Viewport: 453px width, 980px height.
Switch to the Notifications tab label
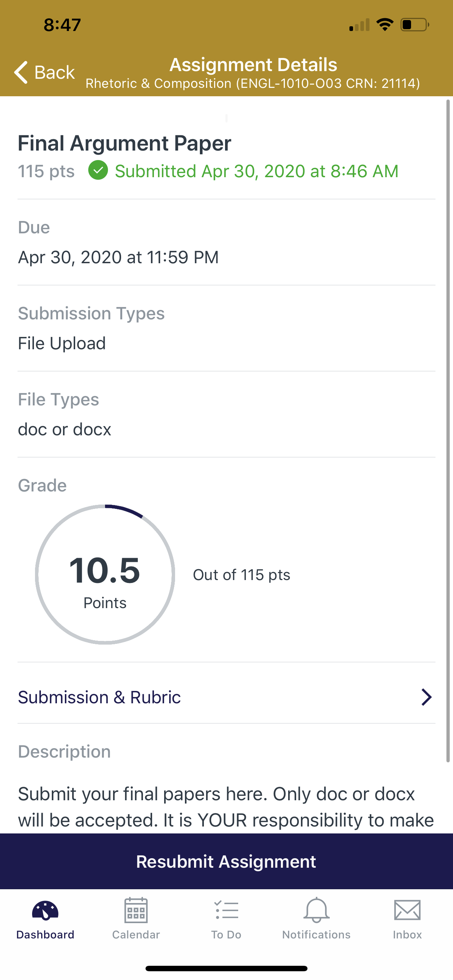pyautogui.click(x=316, y=934)
